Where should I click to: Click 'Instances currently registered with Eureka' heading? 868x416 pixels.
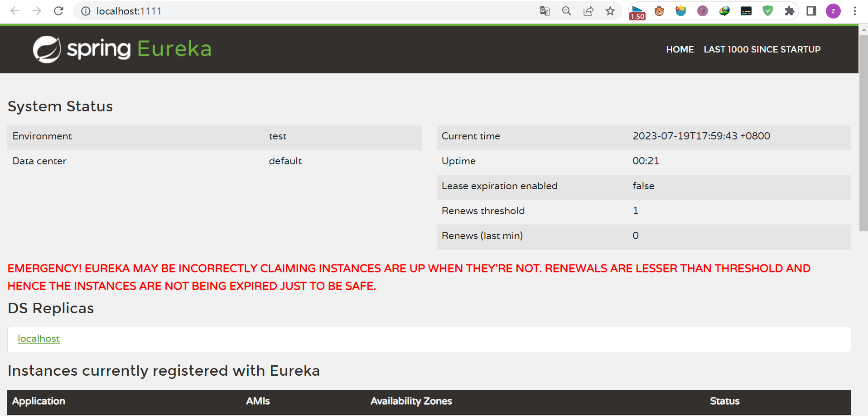[x=164, y=371]
